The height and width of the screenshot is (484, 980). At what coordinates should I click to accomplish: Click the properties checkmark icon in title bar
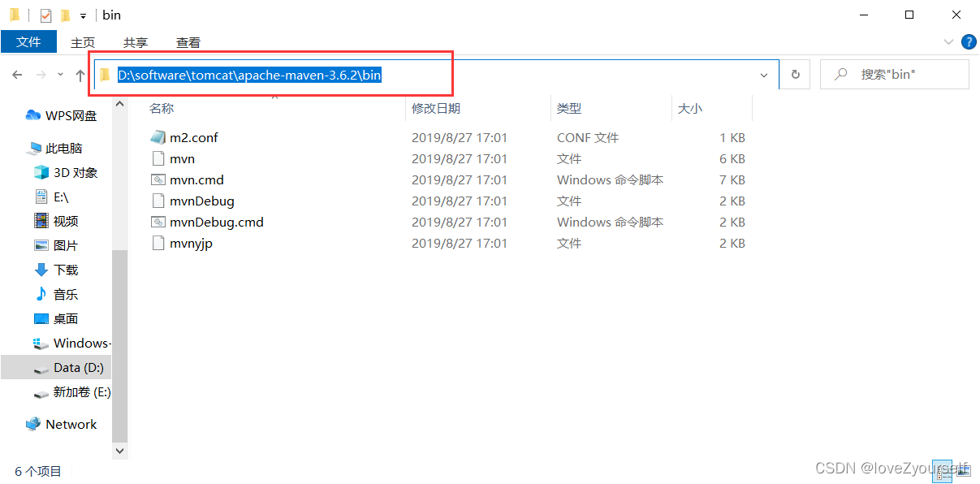coord(45,15)
